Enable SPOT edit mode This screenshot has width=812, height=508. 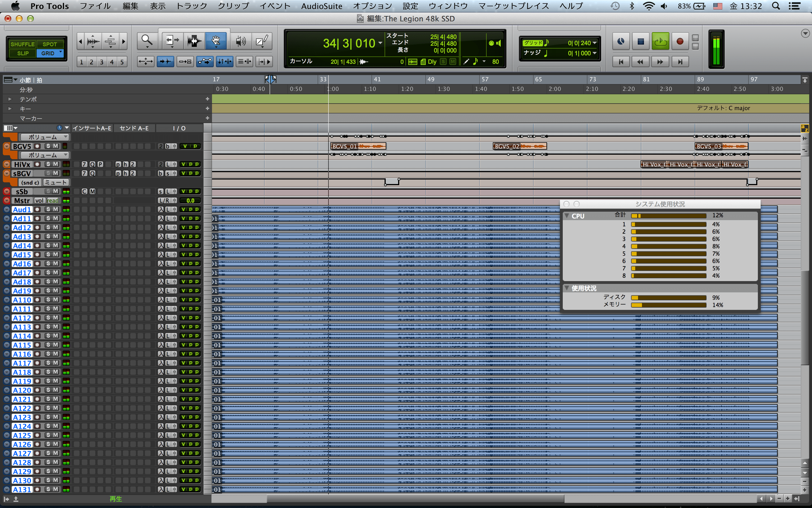[x=50, y=44]
